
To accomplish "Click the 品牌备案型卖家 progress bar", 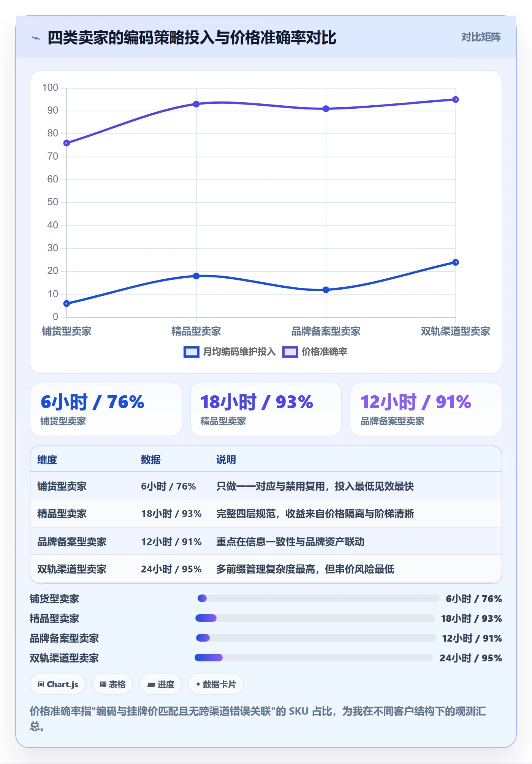I will pos(316,638).
